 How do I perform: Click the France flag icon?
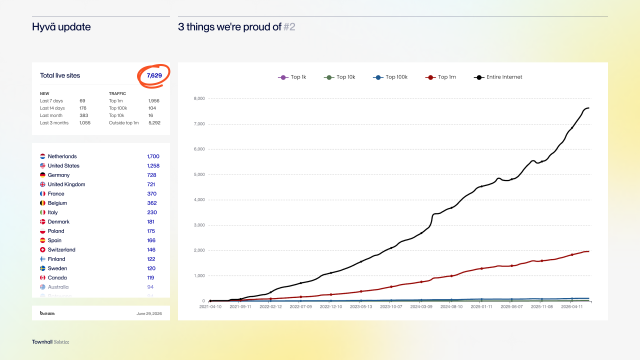pyautogui.click(x=42, y=194)
